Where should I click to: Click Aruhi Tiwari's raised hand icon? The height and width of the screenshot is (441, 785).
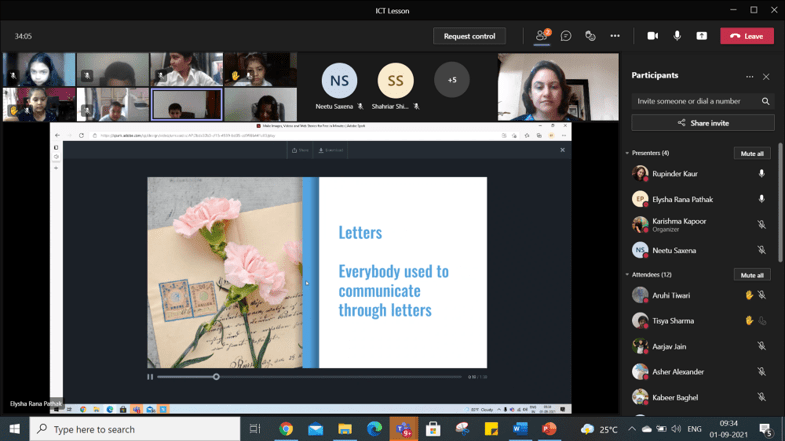point(748,295)
